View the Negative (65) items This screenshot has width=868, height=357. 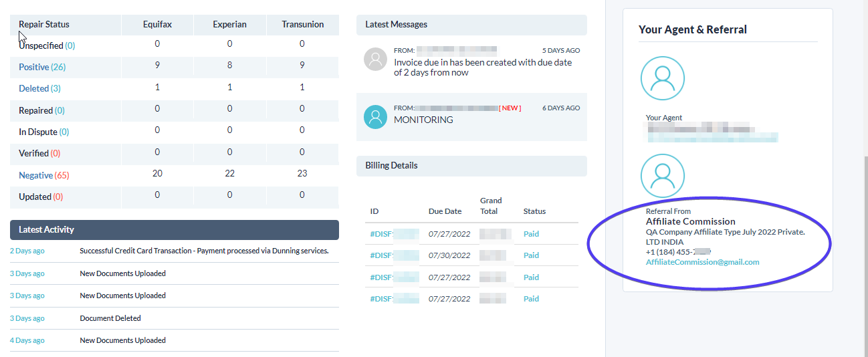point(43,175)
